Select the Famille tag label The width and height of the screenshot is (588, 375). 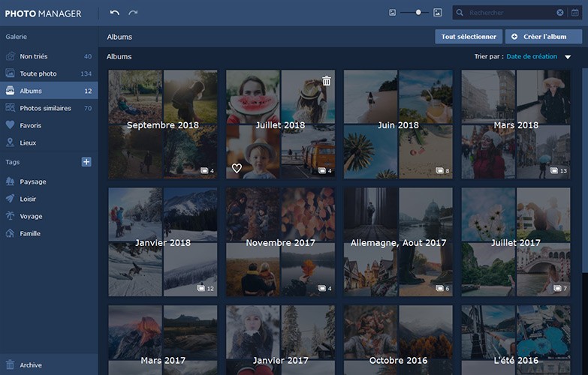30,233
